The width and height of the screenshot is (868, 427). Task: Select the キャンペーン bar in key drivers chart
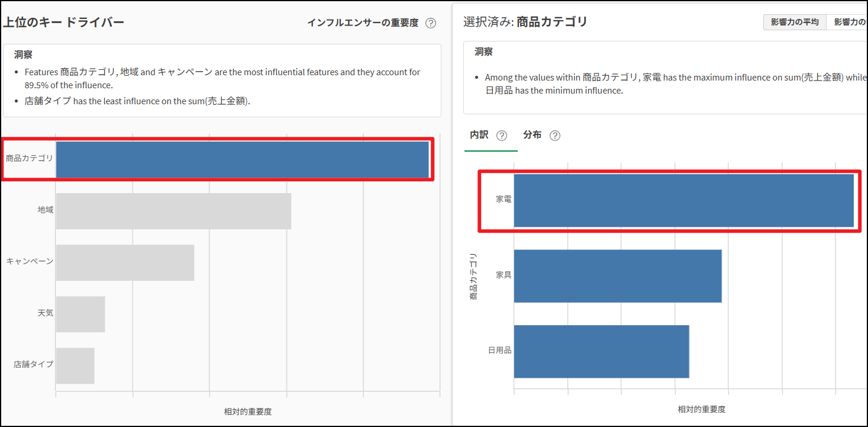(125, 262)
